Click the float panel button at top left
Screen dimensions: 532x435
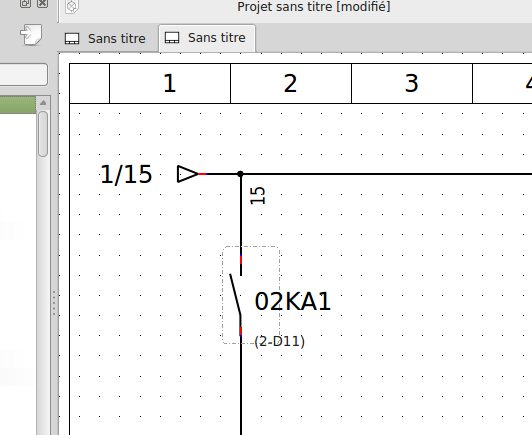click(x=25, y=3)
